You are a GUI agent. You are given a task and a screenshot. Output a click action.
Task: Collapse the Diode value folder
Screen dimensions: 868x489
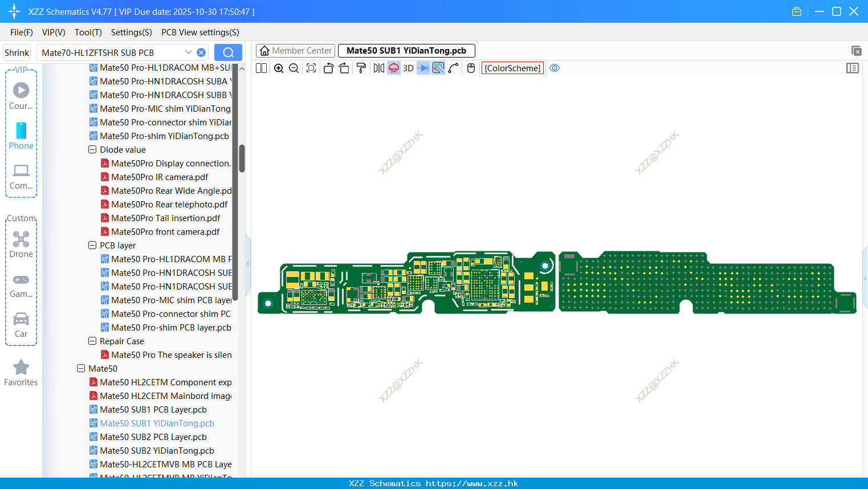point(92,150)
